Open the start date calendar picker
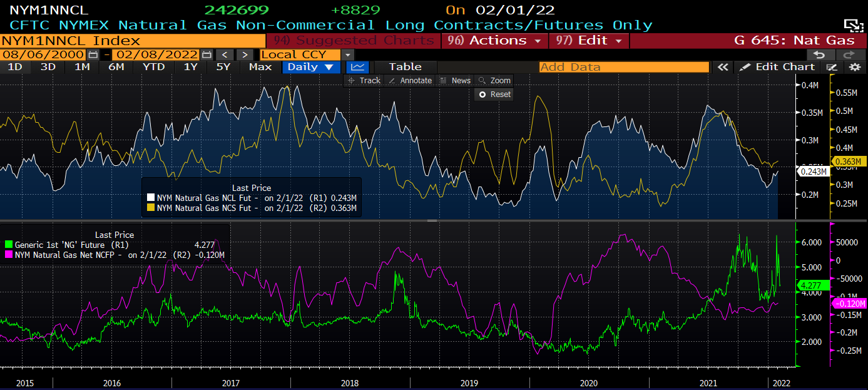 (x=93, y=54)
